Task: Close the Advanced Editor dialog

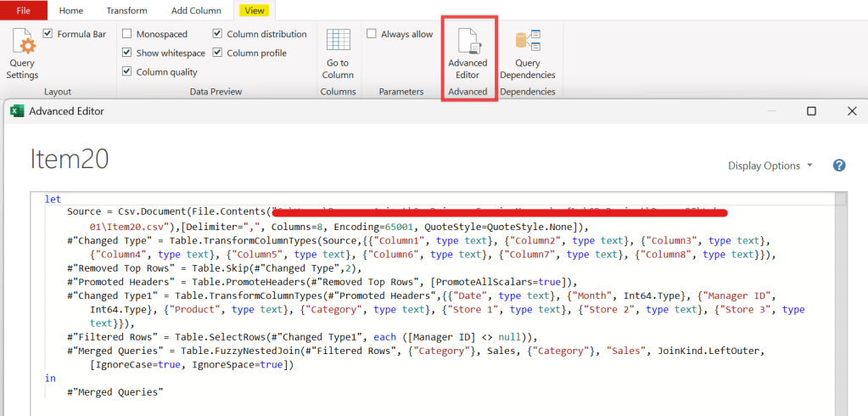Action: point(851,110)
